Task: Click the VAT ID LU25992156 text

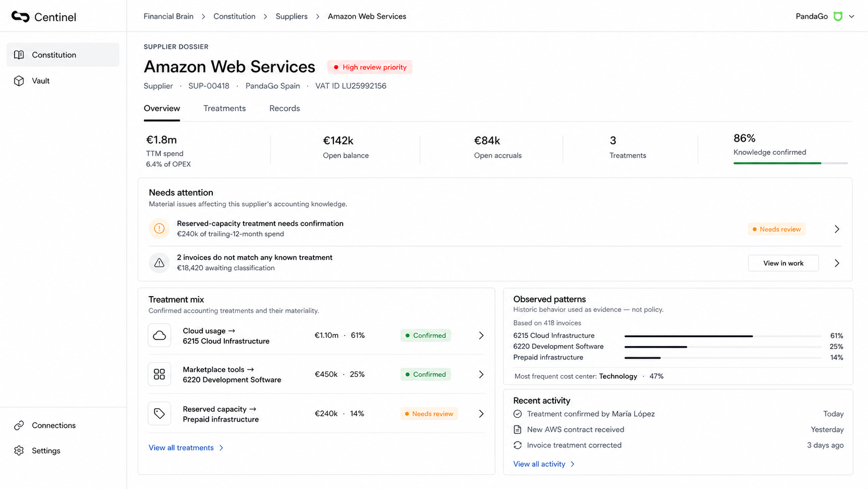Action: (x=351, y=86)
